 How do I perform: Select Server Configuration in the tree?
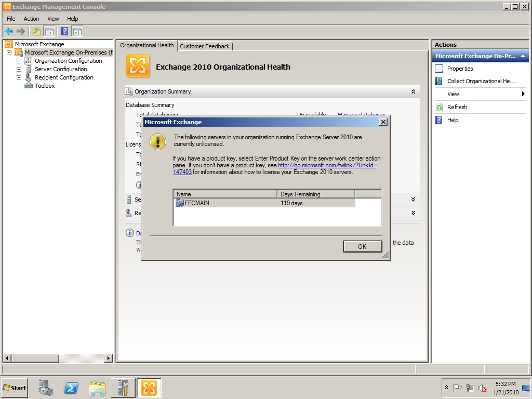(61, 69)
